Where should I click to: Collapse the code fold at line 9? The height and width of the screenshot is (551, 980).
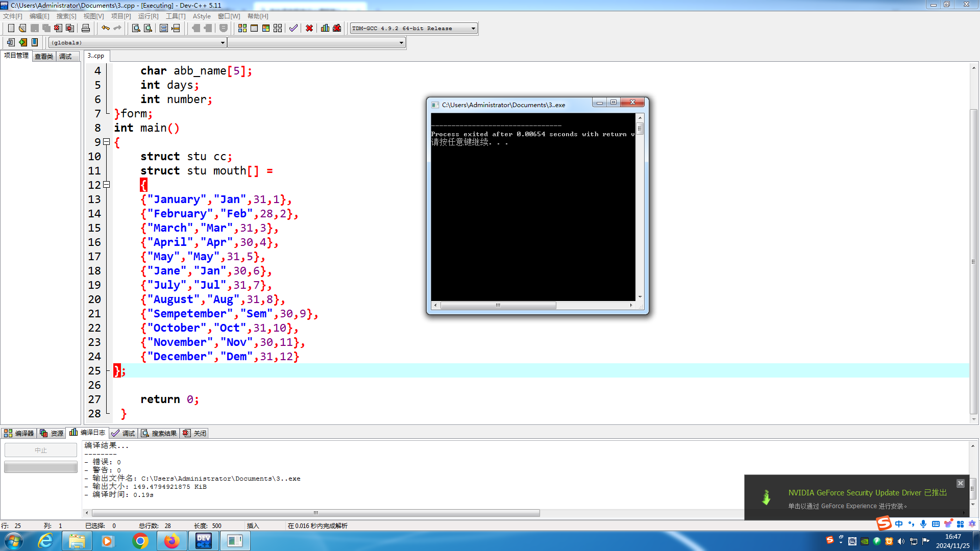coord(106,142)
